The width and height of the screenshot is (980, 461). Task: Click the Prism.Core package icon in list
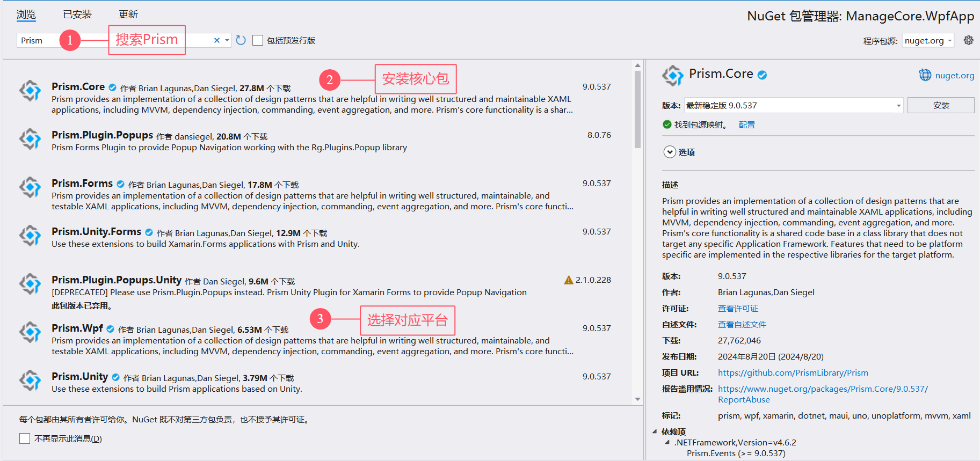[30, 91]
